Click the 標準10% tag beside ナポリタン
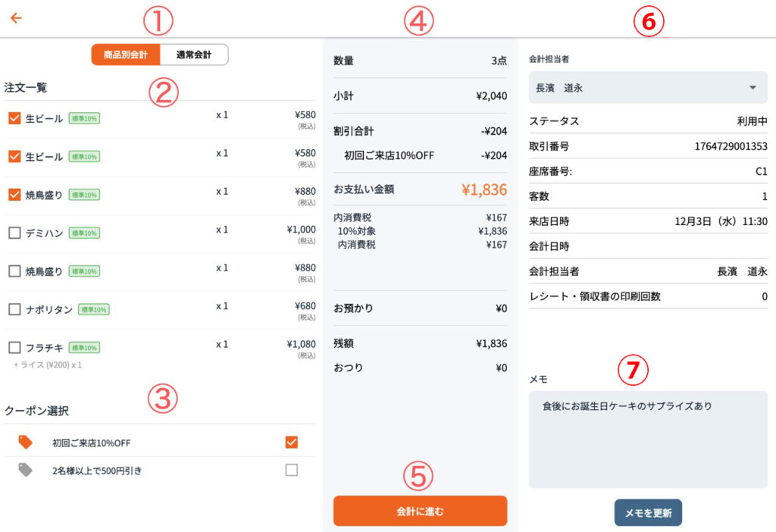The height and width of the screenshot is (532, 776). coord(94,309)
